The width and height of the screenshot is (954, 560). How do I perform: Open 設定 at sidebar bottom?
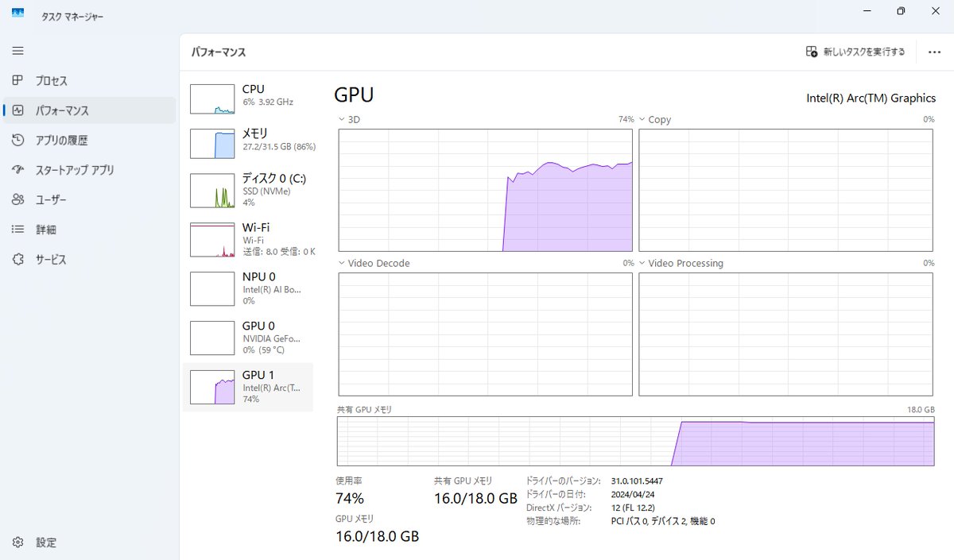point(89,543)
